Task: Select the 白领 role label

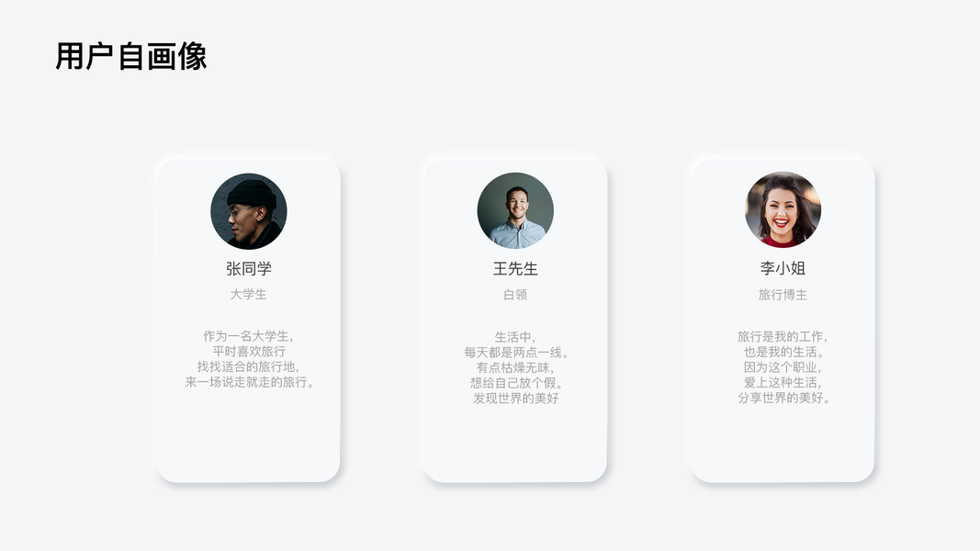Action: pos(515,295)
